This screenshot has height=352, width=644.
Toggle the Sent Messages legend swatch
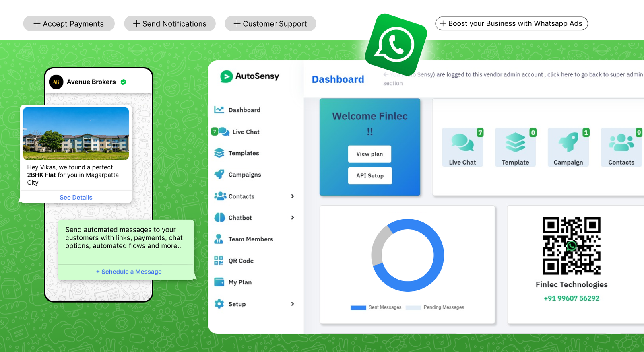[x=358, y=307]
